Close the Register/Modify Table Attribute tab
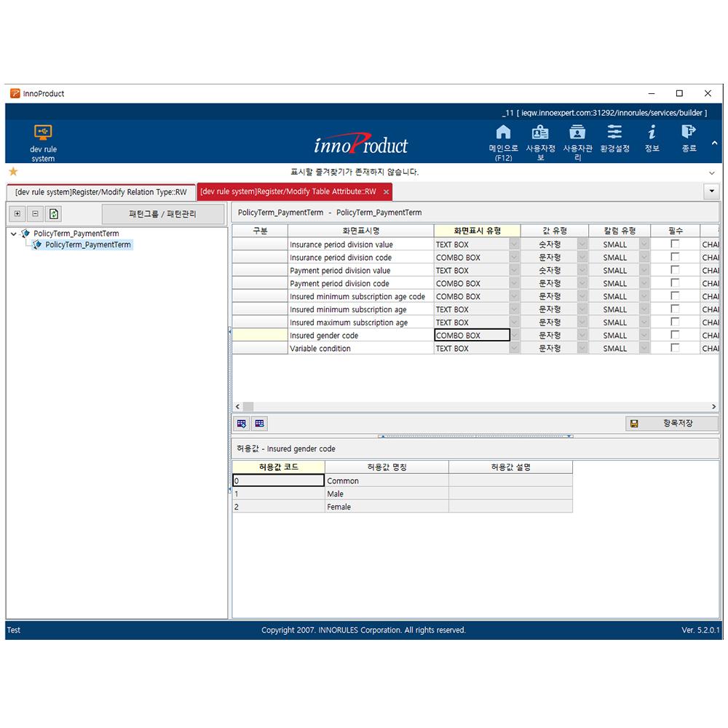Image resolution: width=728 pixels, height=728 pixels. coord(387,191)
